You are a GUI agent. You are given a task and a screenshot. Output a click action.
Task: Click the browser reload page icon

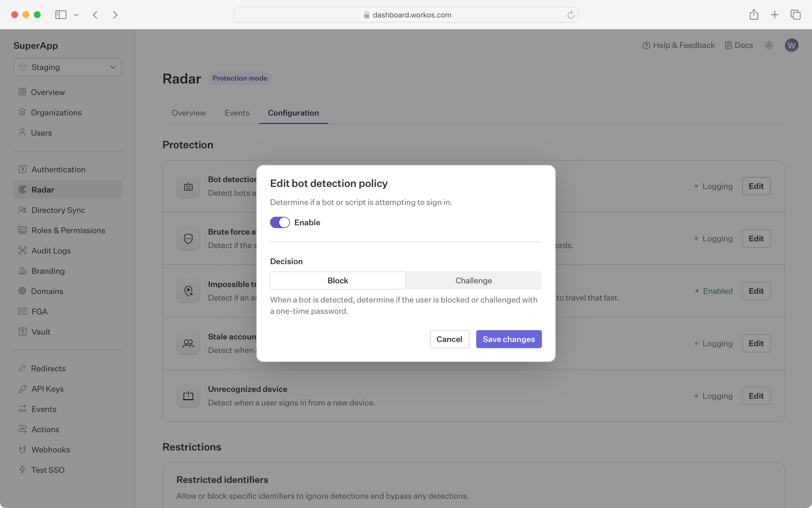pos(570,15)
